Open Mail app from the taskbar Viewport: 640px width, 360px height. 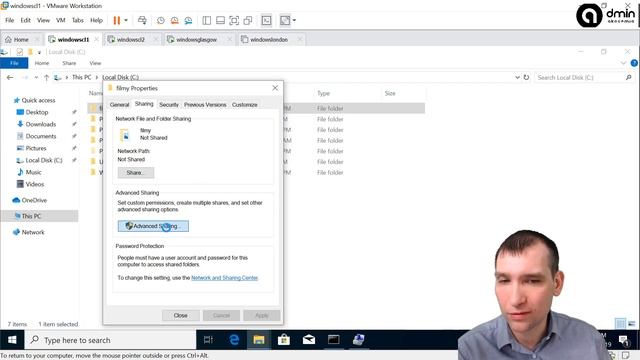(309, 340)
